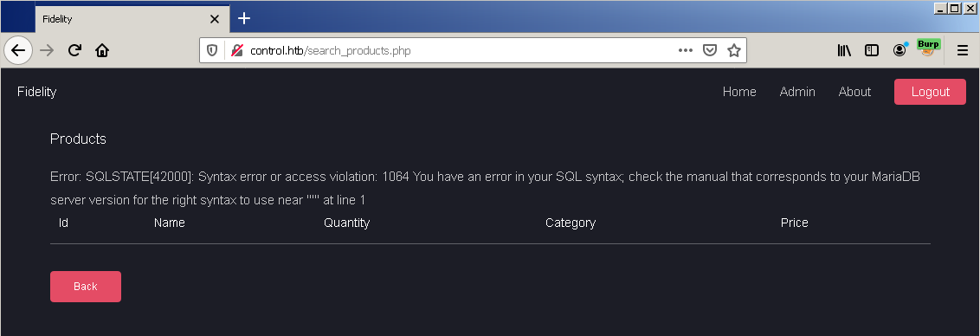980x336 pixels.
Task: Open the Burp proxy extension
Action: [x=928, y=48]
